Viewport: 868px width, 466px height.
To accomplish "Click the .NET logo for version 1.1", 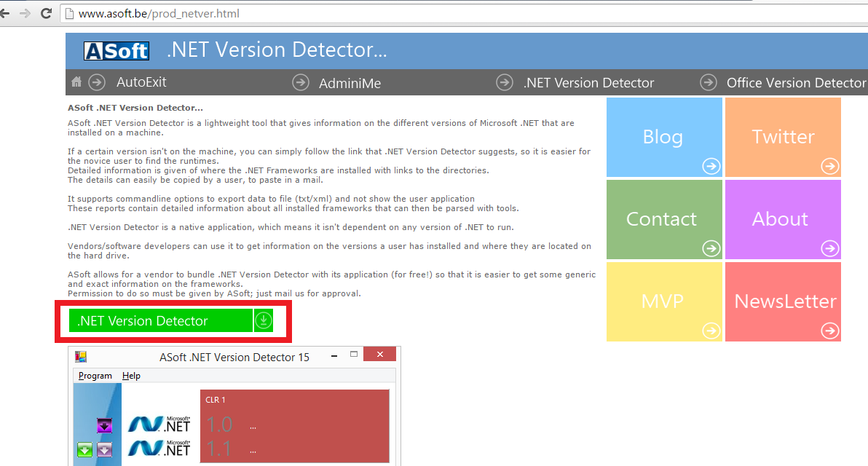I will 159,449.
